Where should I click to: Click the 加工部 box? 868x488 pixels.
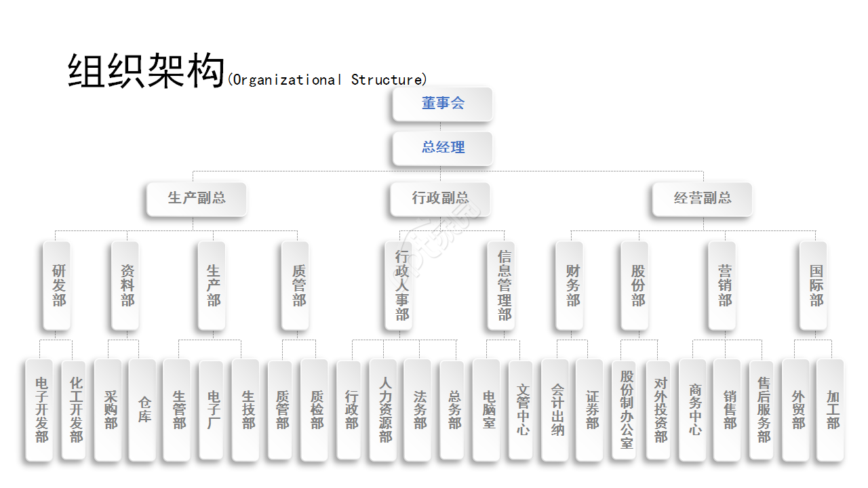[831, 409]
